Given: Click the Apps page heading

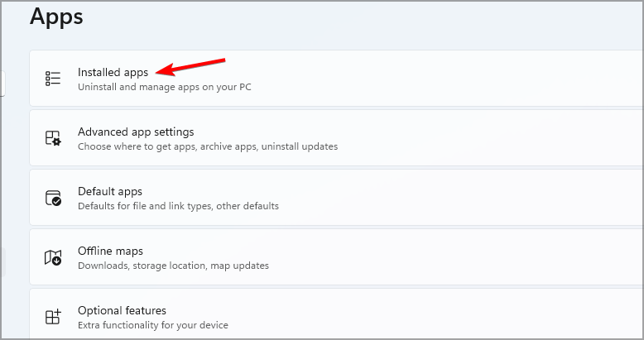Looking at the screenshot, I should coord(56,16).
